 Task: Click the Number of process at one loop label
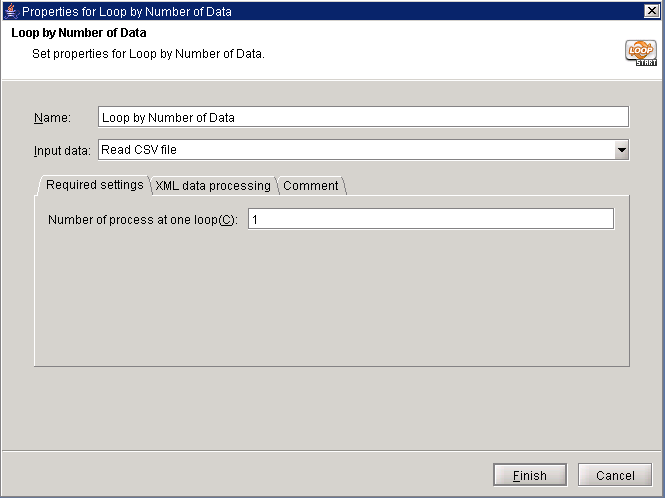point(142,220)
